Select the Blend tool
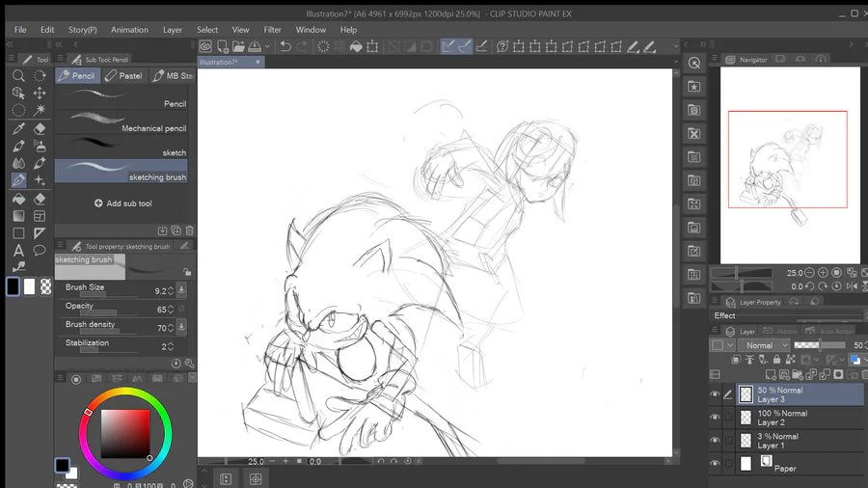 (x=18, y=163)
